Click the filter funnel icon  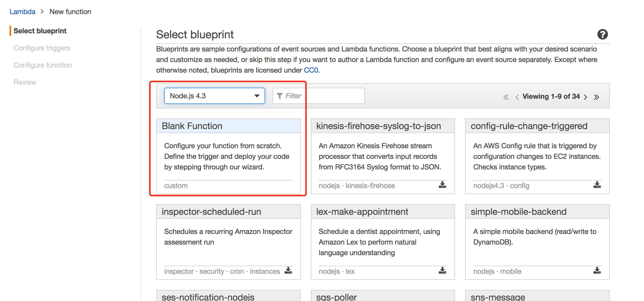279,96
